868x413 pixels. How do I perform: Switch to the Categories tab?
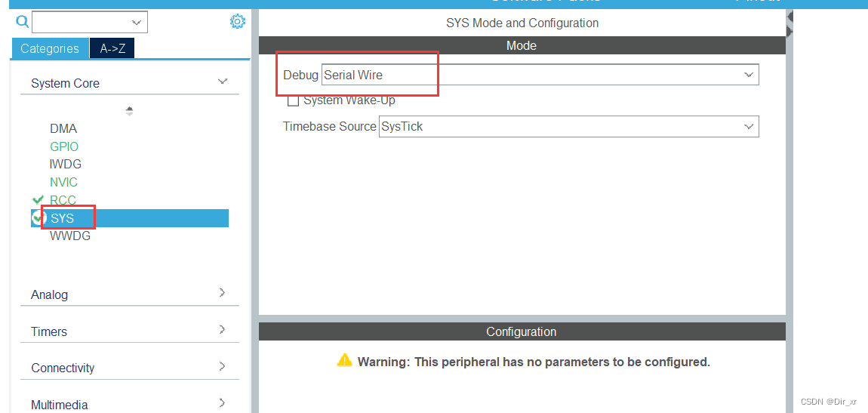coord(50,48)
